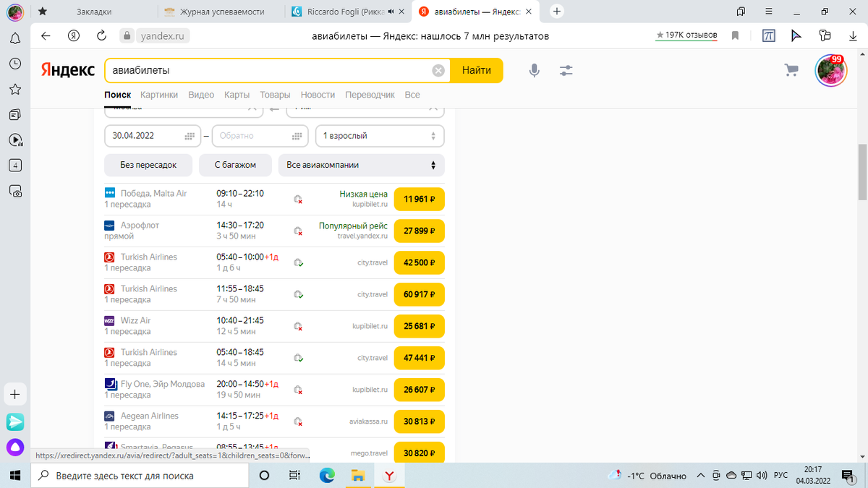Image resolution: width=868 pixels, height=488 pixels.
Task: Open the shopping cart icon
Action: pos(791,70)
